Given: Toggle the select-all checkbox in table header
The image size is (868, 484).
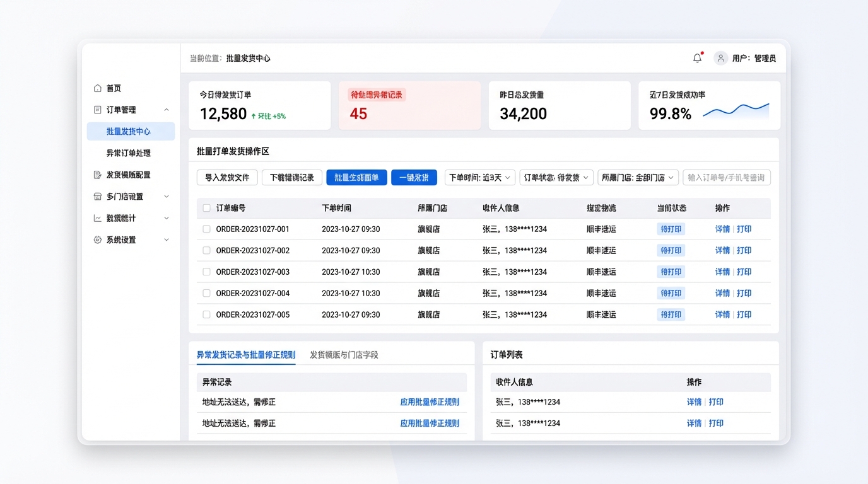Looking at the screenshot, I should (206, 208).
